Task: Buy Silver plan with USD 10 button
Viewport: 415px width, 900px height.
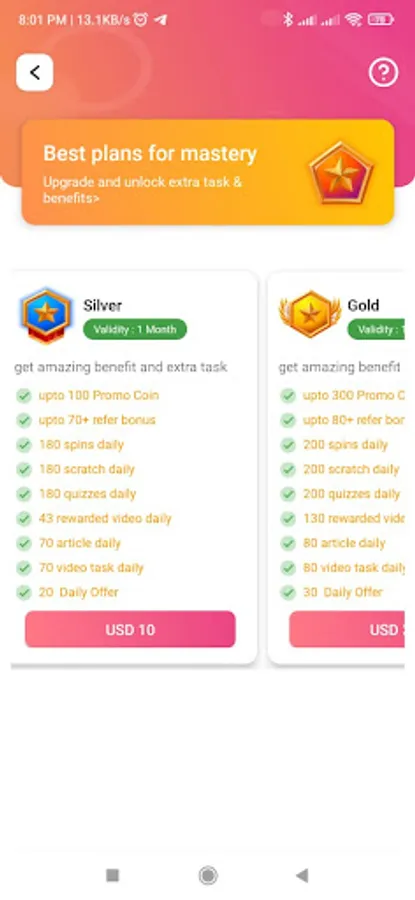Action: point(130,630)
